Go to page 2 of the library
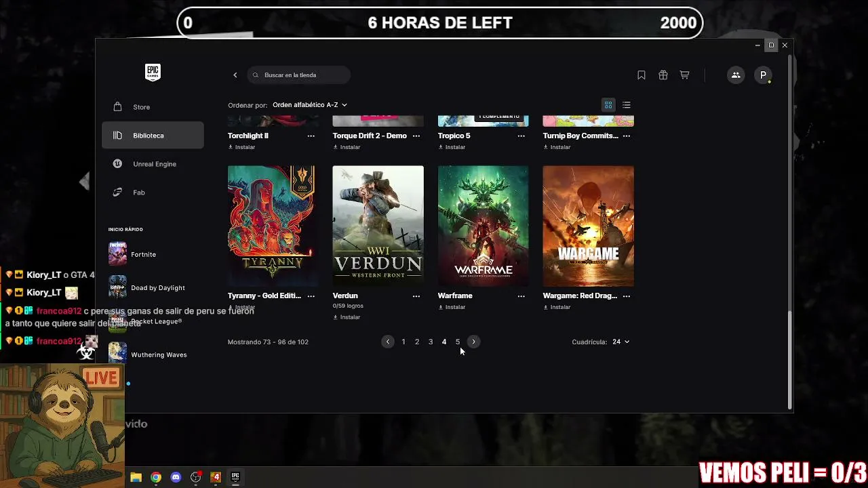Image resolution: width=868 pixels, height=488 pixels. [417, 342]
